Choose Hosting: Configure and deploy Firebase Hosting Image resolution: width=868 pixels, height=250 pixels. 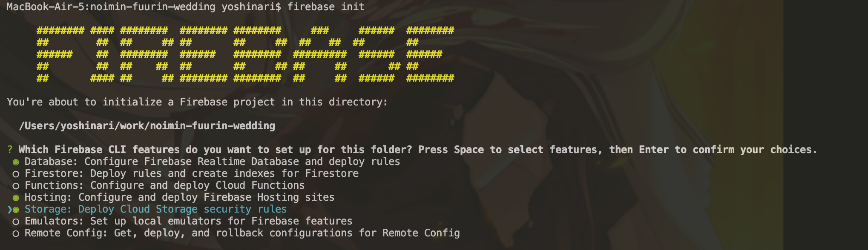click(x=179, y=197)
